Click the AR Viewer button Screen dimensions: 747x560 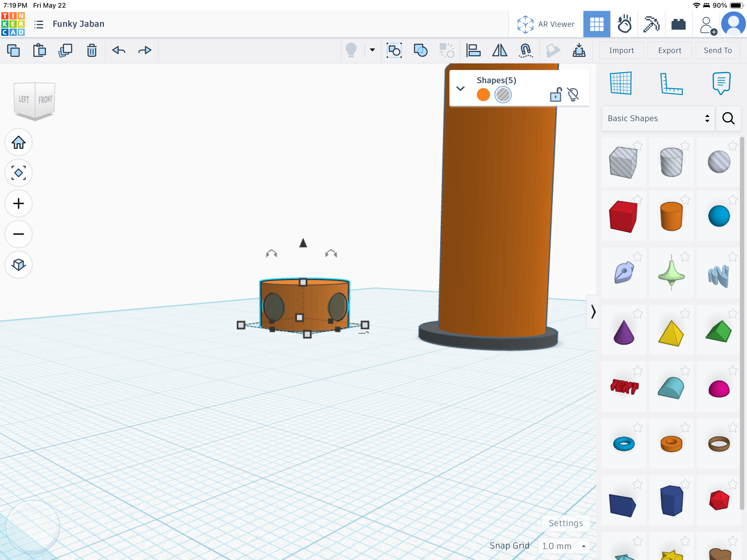pyautogui.click(x=546, y=24)
